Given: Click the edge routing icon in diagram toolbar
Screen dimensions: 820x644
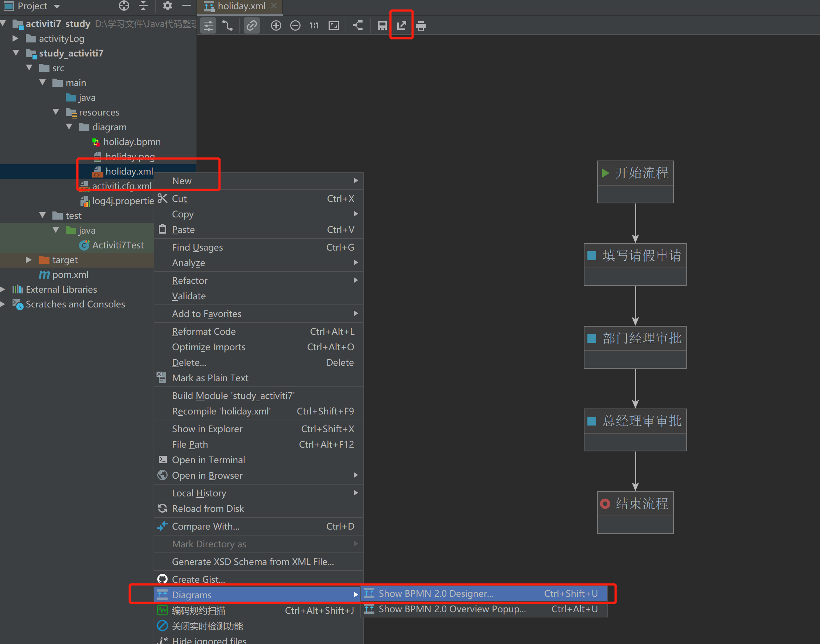Looking at the screenshot, I should [227, 25].
